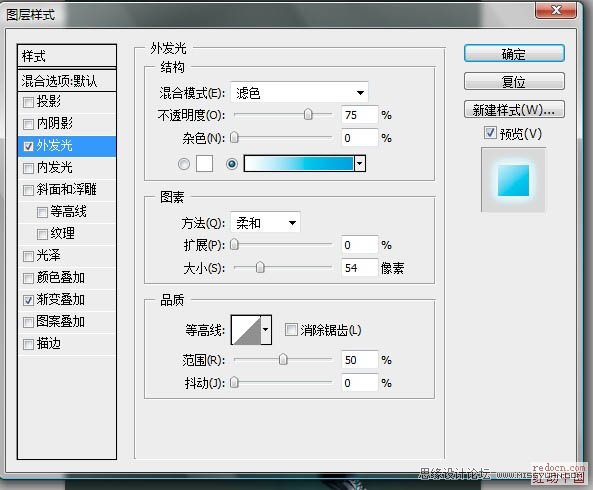Click the glow style preview thumbnail
The width and height of the screenshot is (593, 490).
513,180
